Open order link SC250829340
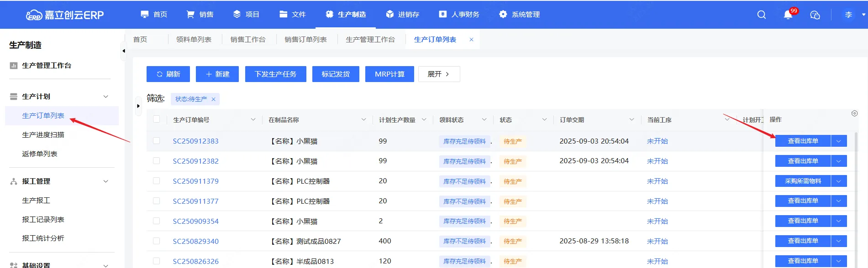The width and height of the screenshot is (868, 268). pyautogui.click(x=195, y=241)
